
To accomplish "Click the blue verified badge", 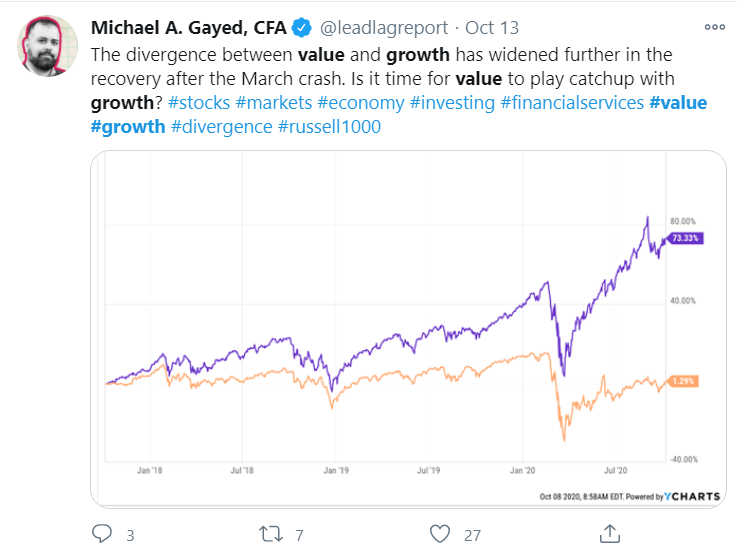I will point(301,28).
